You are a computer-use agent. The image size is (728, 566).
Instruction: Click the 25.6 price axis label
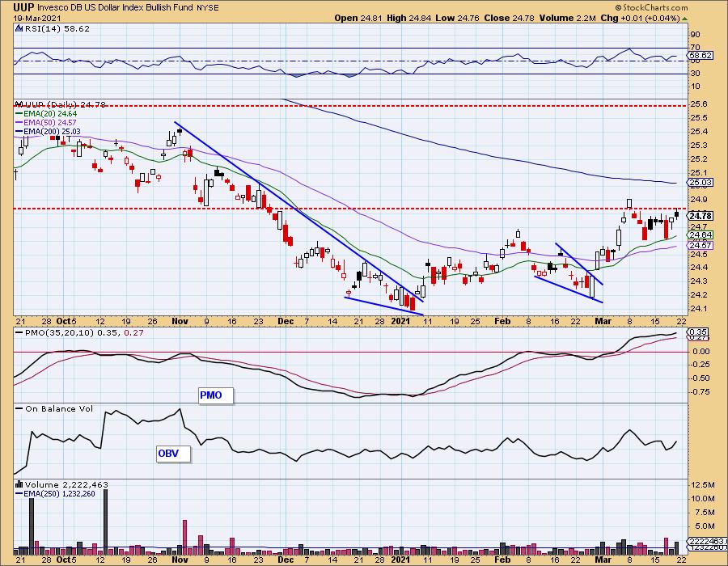coord(699,104)
